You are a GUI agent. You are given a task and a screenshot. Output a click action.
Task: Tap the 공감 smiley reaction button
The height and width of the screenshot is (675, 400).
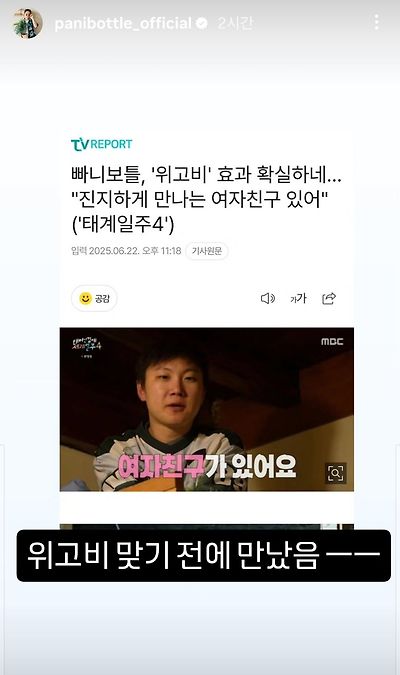point(94,298)
